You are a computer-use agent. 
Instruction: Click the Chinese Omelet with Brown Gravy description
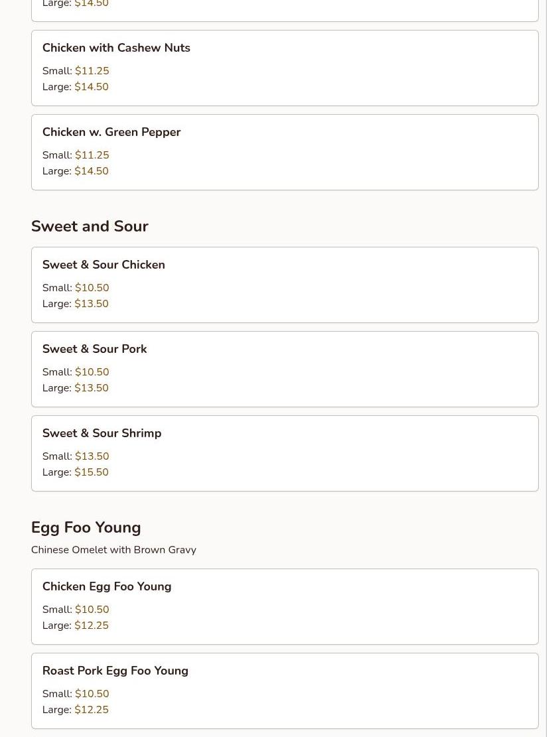point(113,550)
